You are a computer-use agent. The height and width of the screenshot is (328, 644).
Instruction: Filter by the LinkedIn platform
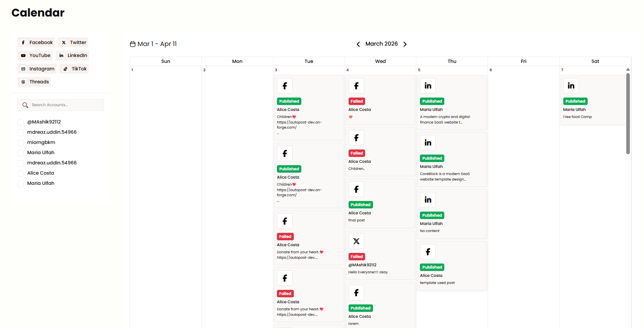point(72,55)
